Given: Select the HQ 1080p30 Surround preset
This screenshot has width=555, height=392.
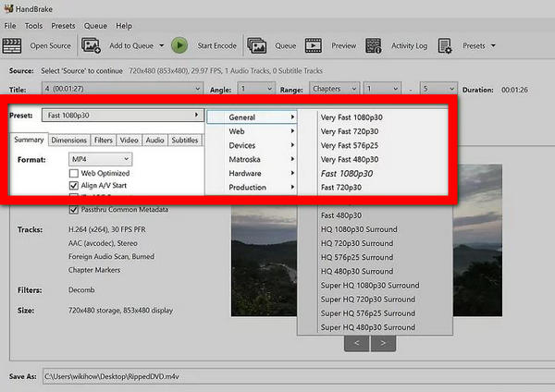Looking at the screenshot, I should pyautogui.click(x=359, y=229).
